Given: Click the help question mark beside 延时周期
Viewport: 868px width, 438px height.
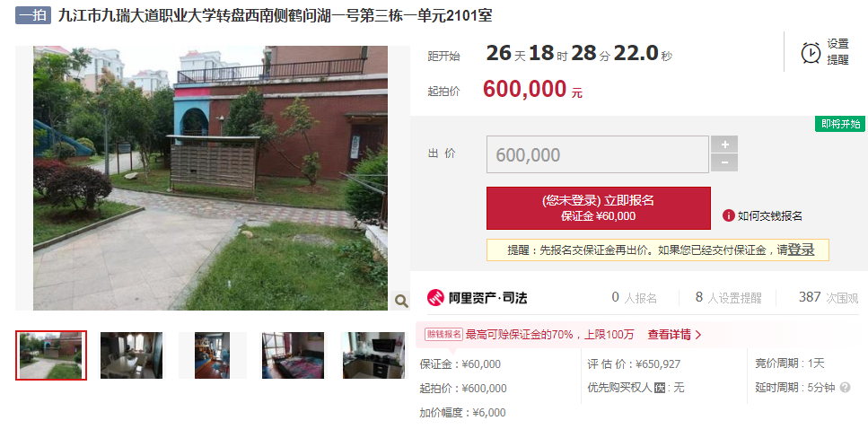Looking at the screenshot, I should 845,388.
